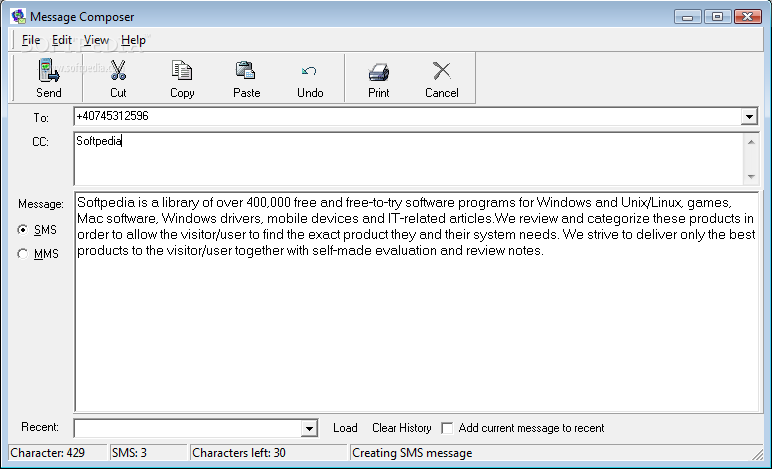This screenshot has width=772, height=469.
Task: Click the Cut scissors icon
Action: coord(118,70)
